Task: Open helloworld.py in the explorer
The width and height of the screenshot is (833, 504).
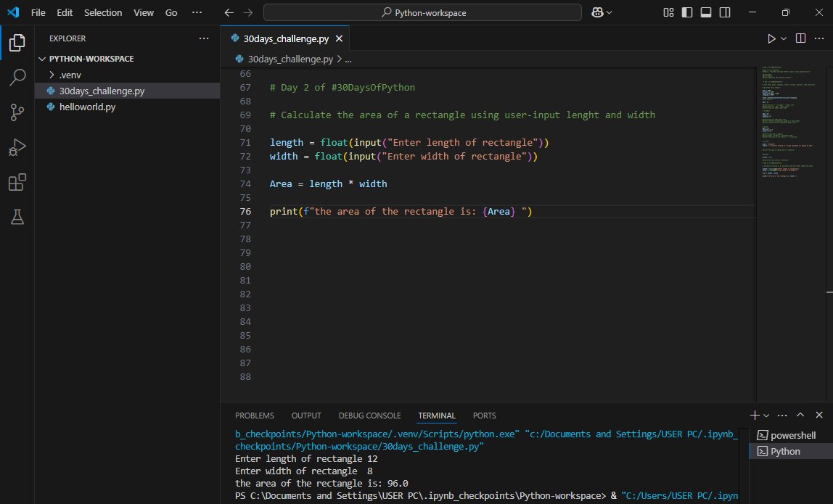Action: [87, 107]
